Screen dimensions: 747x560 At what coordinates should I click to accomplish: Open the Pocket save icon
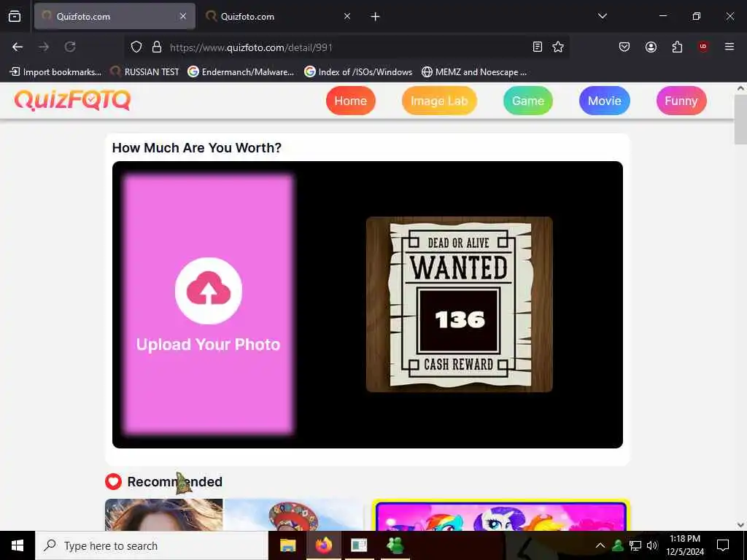coord(624,47)
